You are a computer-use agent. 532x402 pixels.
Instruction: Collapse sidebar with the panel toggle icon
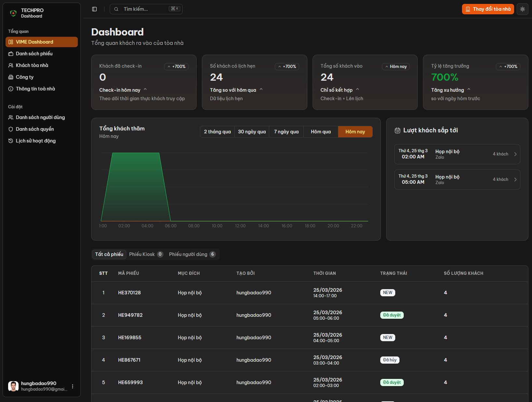(94, 9)
